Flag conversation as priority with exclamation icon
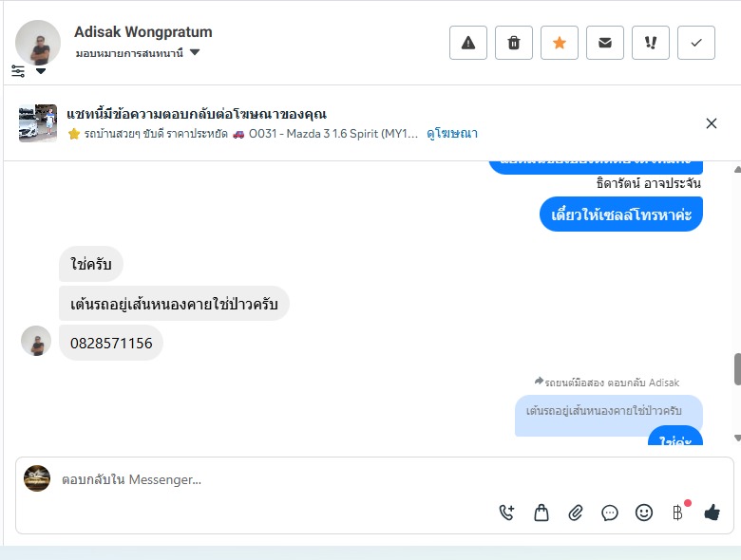 [650, 43]
